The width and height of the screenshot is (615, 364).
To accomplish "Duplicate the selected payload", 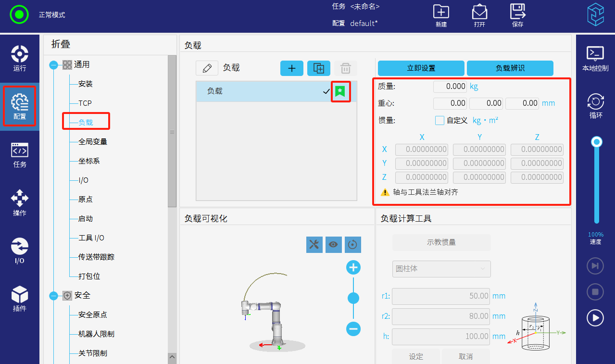I will [318, 68].
